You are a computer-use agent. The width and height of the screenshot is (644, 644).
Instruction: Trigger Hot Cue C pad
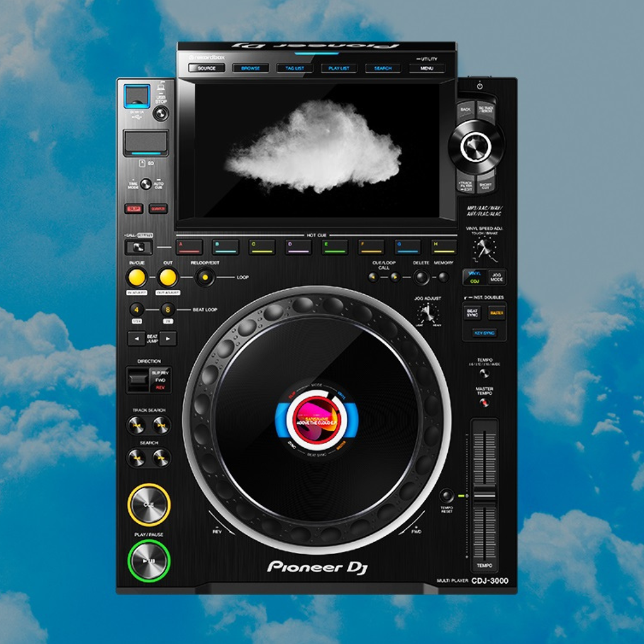tap(262, 247)
